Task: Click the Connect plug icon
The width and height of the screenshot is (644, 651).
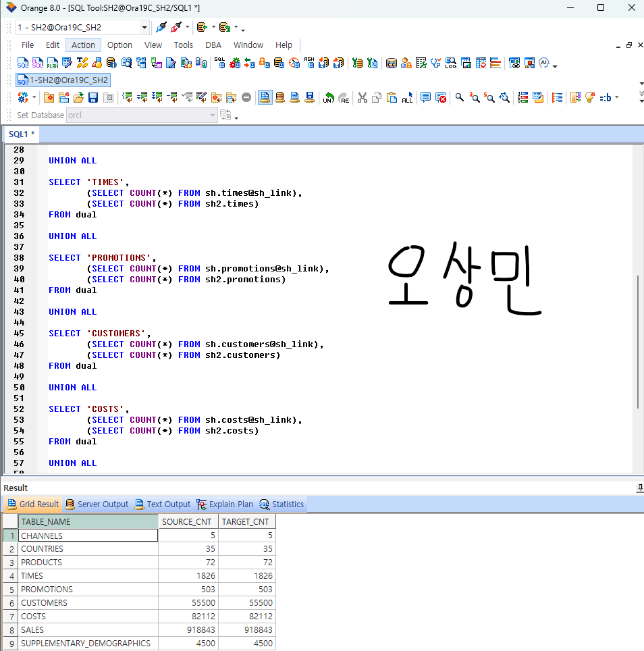Action: pyautogui.click(x=161, y=28)
